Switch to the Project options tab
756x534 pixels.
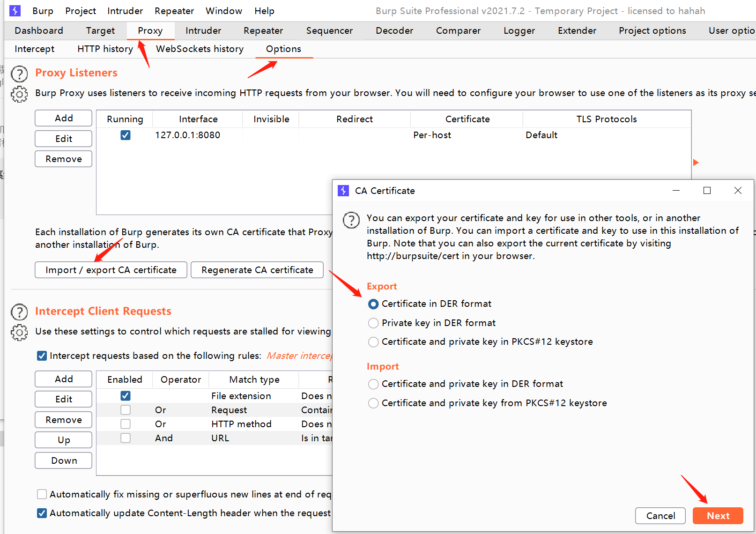[x=652, y=30]
